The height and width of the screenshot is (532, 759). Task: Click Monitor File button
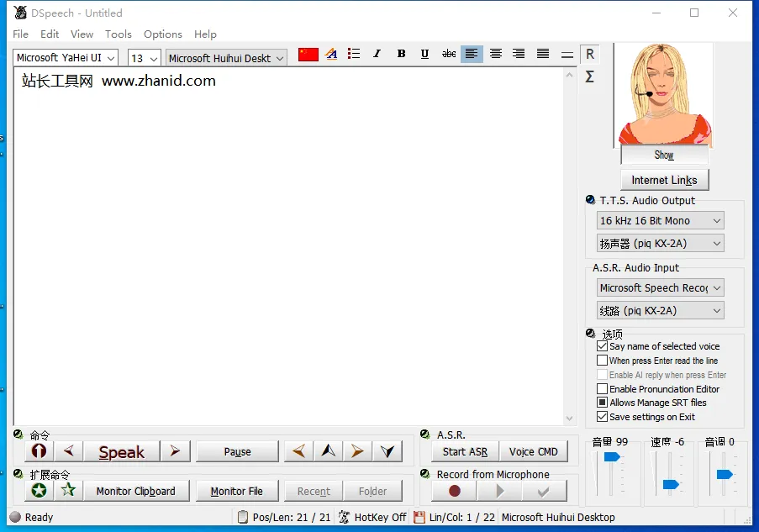(x=237, y=491)
